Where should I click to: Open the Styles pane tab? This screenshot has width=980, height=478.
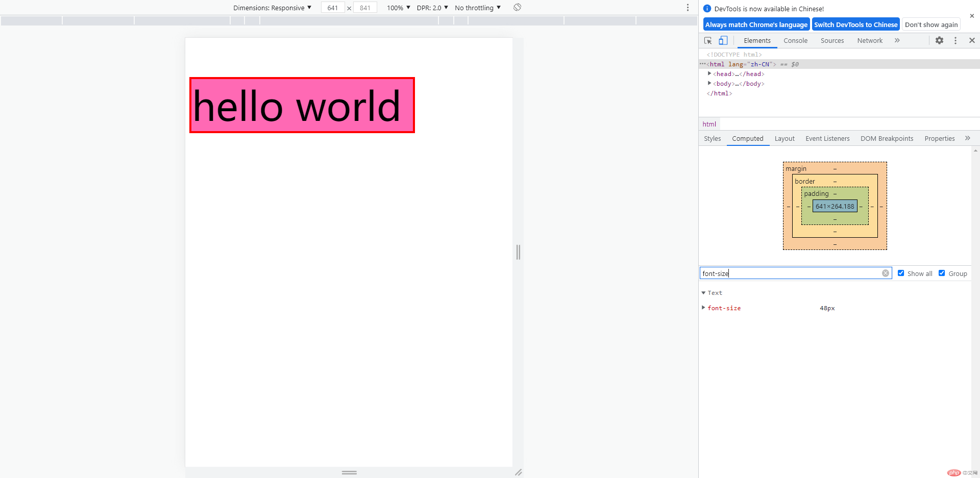[712, 138]
